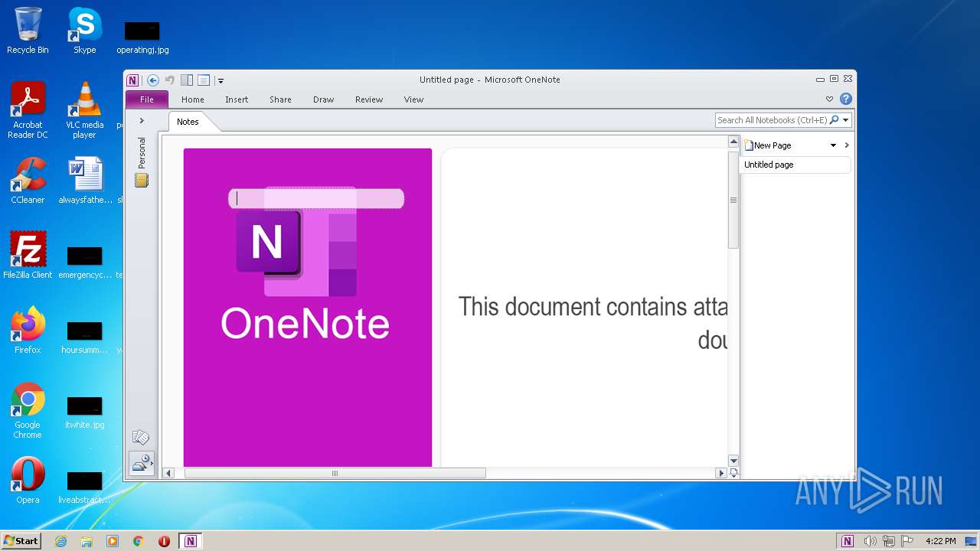Open the search scope dropdown arrow
The width and height of the screenshot is (980, 551).
pos(846,120)
